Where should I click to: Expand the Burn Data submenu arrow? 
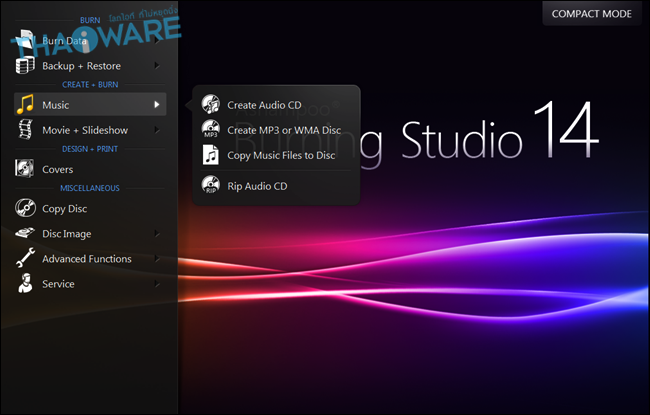pos(157,41)
